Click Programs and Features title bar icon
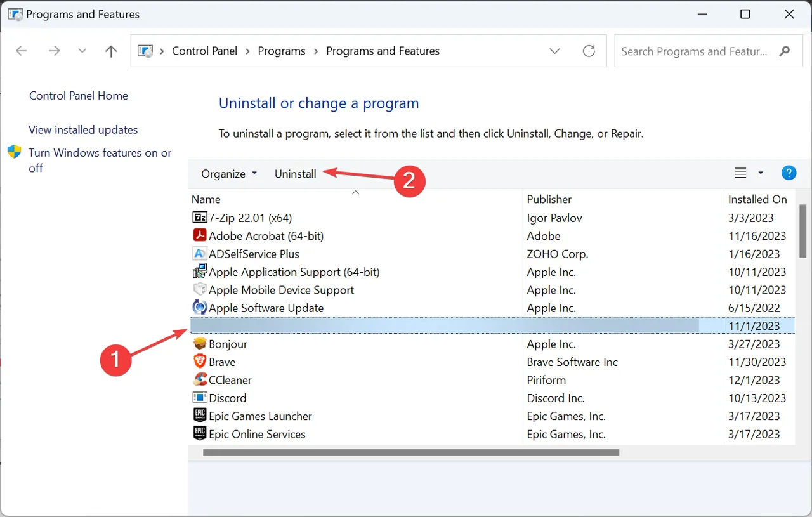The image size is (812, 517). (15, 14)
